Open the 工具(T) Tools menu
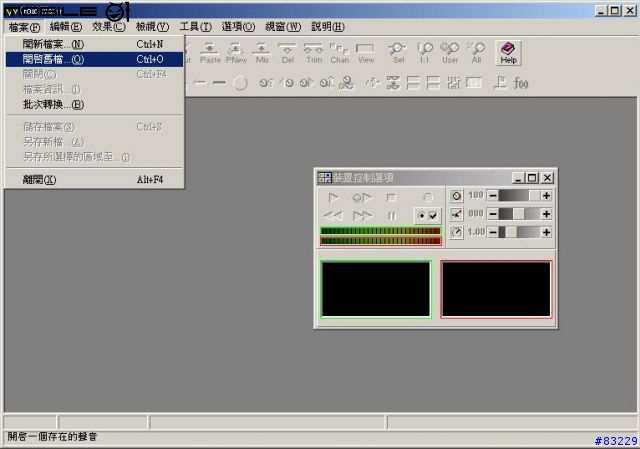Viewport: 640px width, 449px height. 196,27
